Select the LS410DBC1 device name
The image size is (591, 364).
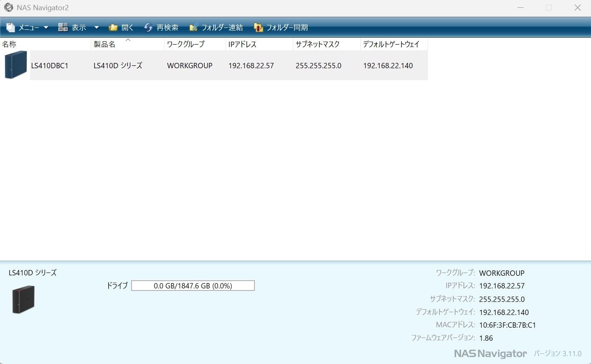pos(49,65)
